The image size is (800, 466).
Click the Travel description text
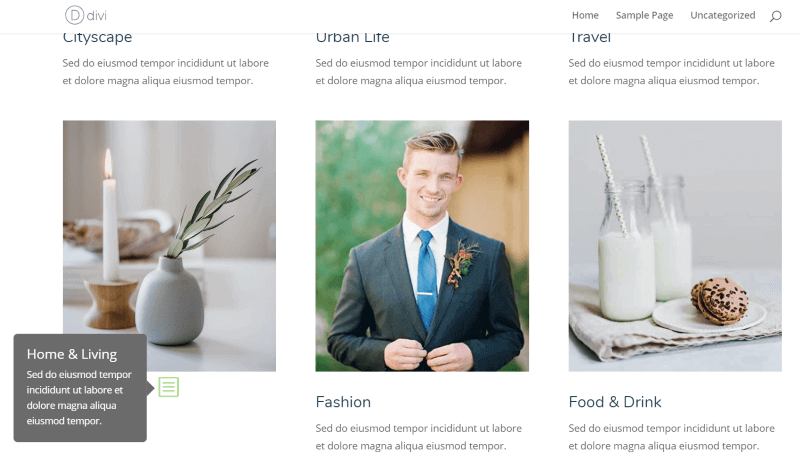(671, 72)
